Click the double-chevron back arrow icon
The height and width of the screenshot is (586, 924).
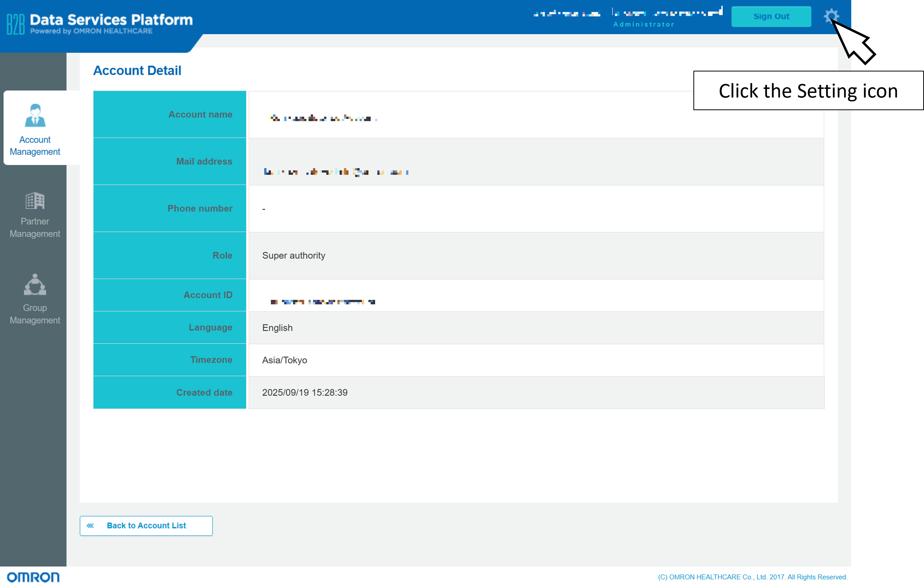91,525
